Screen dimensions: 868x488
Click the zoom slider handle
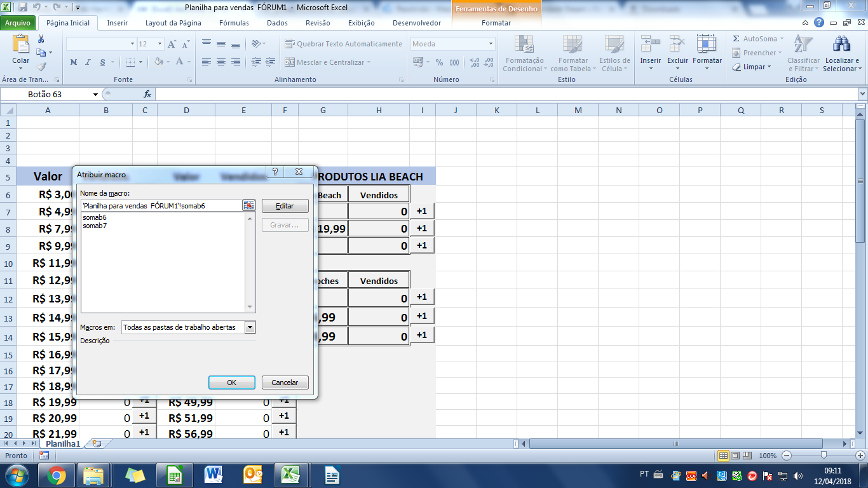pyautogui.click(x=824, y=455)
